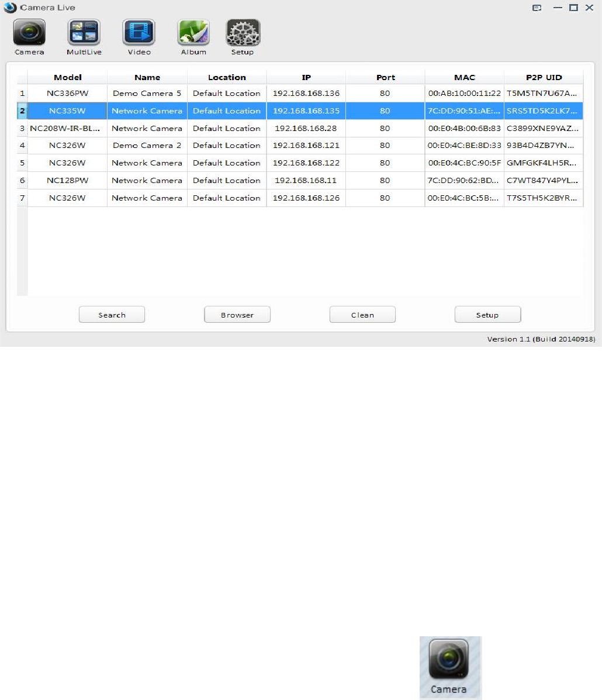Viewport: 602px width, 700px height.
Task: Select IP 192.168.168.135
Action: coord(306,111)
